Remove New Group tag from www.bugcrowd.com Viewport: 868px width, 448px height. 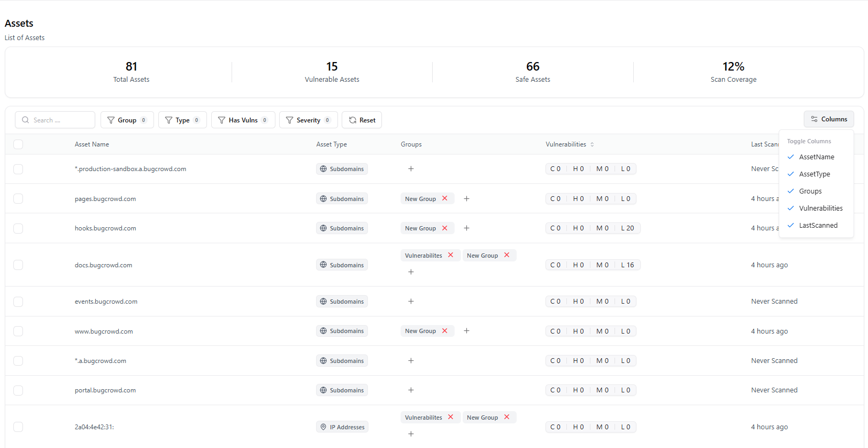click(x=444, y=330)
